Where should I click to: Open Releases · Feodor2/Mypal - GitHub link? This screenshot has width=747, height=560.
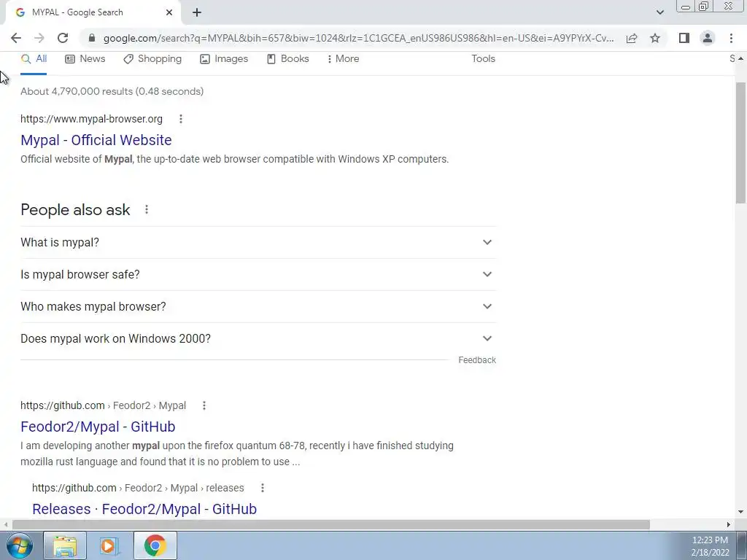[144, 509]
